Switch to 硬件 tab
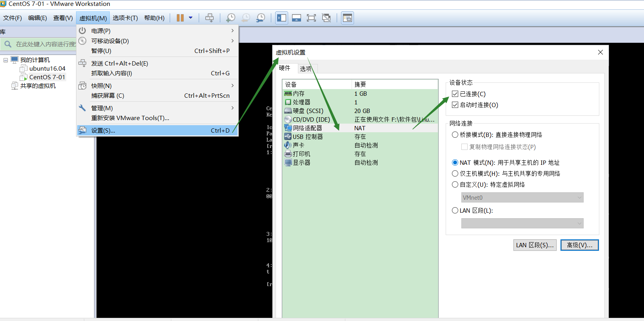Screen dimensions: 644x321 click(x=285, y=68)
